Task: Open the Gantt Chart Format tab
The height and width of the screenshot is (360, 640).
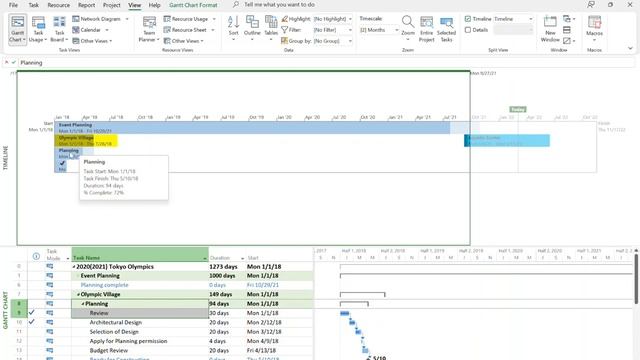Action: click(x=193, y=5)
